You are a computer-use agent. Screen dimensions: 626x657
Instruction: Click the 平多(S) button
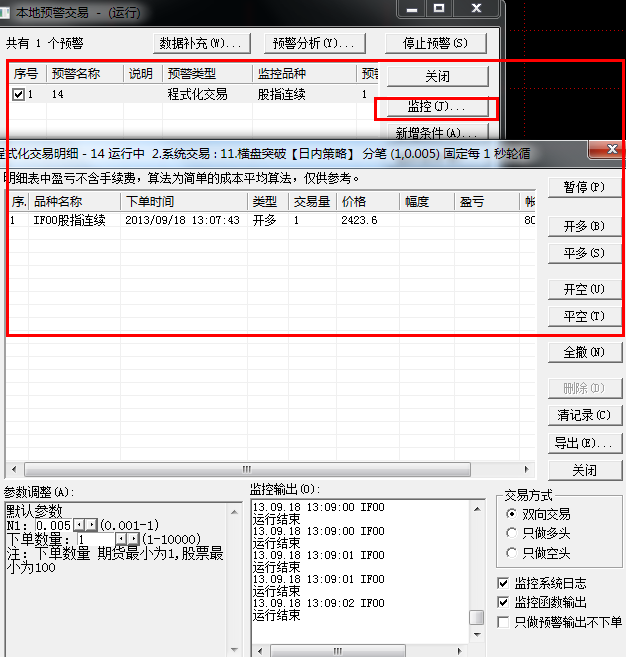point(584,253)
